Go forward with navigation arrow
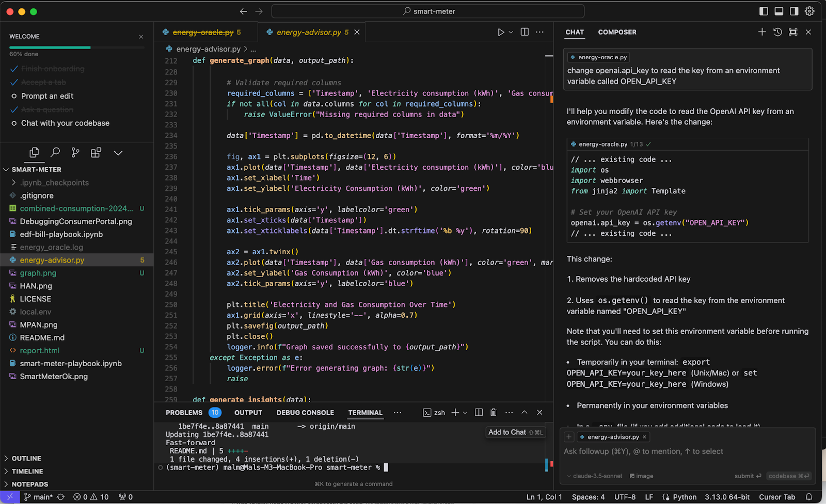The image size is (826, 504). pos(259,11)
